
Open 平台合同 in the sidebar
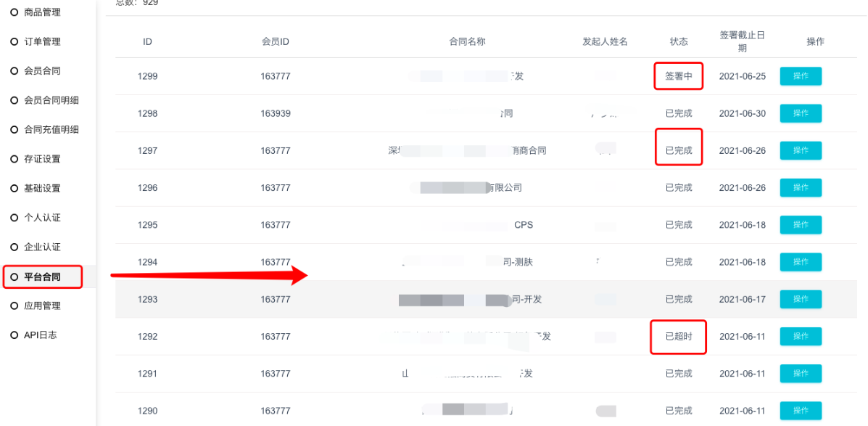(42, 277)
